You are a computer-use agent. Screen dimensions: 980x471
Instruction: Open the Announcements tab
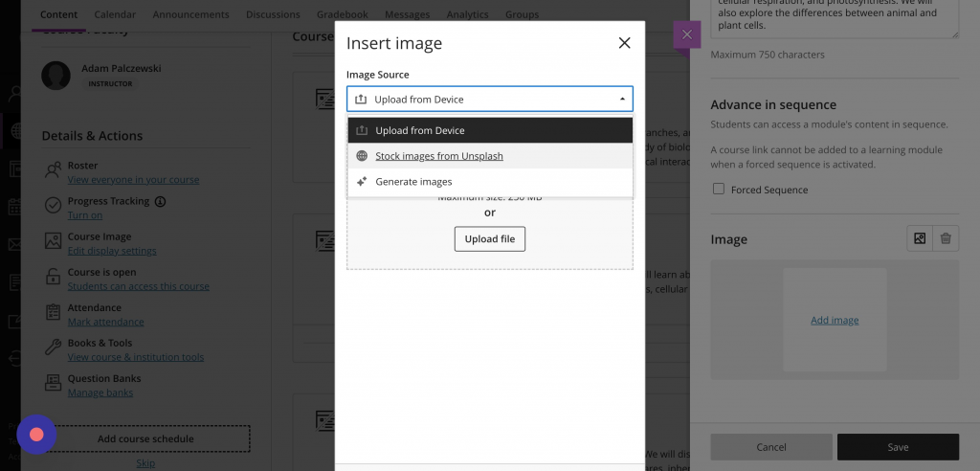[x=190, y=14]
